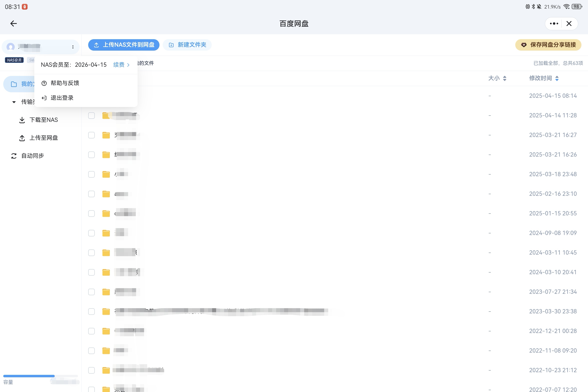
Task: Tap the Bluetooth status icon
Action: 533,7
